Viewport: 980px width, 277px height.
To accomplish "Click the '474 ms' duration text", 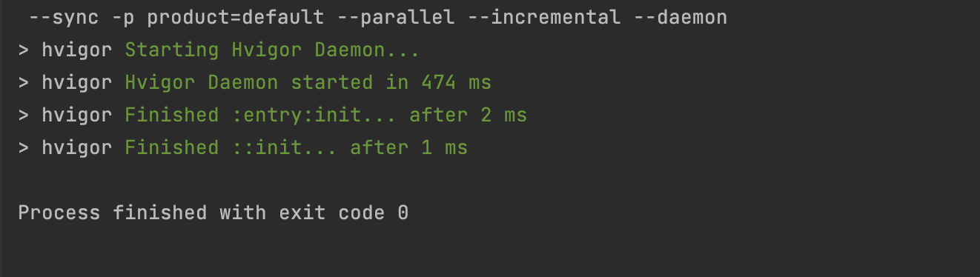I will coord(456,82).
